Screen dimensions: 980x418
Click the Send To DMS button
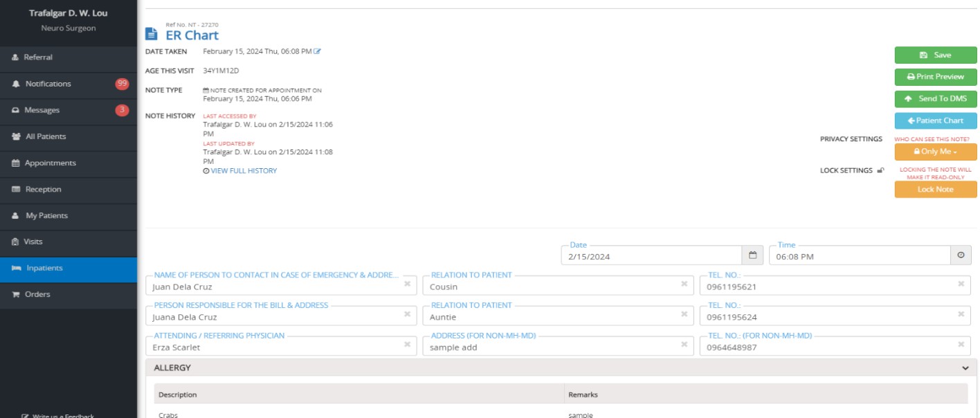pos(935,99)
